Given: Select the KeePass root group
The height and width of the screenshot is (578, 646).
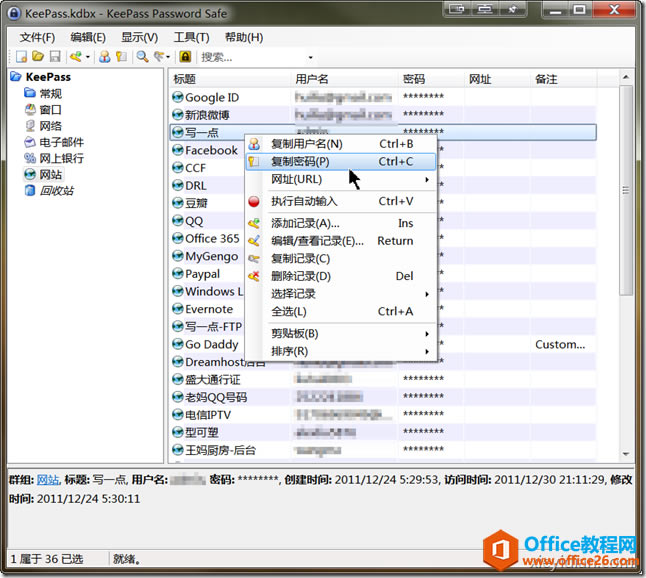Looking at the screenshot, I should [x=48, y=77].
